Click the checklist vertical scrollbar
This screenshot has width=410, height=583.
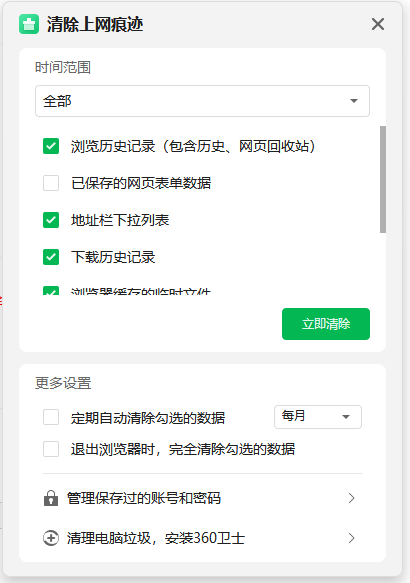(x=383, y=180)
